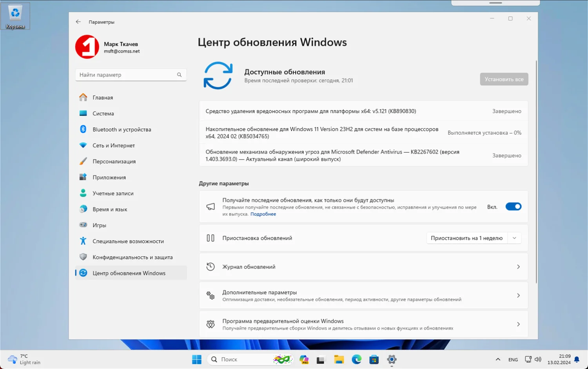This screenshot has width=588, height=369.
Task: Click the Игры gamepad icon
Action: 83,225
